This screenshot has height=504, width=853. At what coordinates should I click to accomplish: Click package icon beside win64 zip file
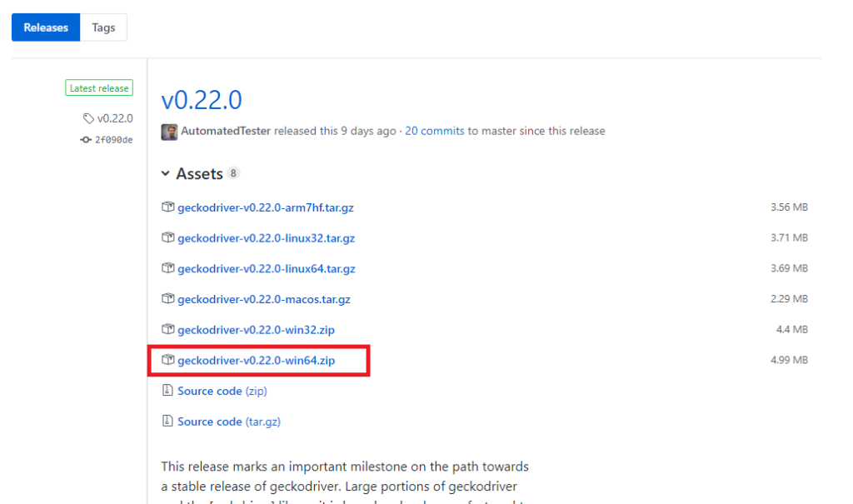point(168,360)
